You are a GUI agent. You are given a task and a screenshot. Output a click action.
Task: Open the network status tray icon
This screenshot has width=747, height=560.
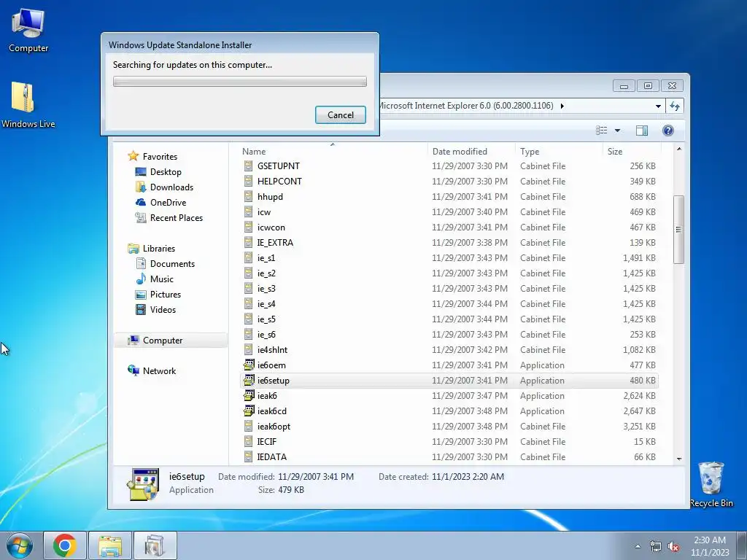[656, 546]
